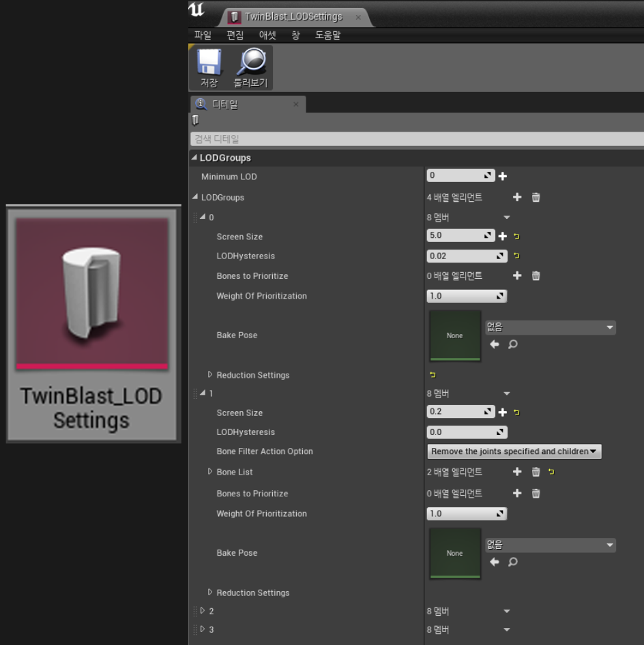Open element 2 options dropdown arrow
The image size is (644, 645).
507,612
